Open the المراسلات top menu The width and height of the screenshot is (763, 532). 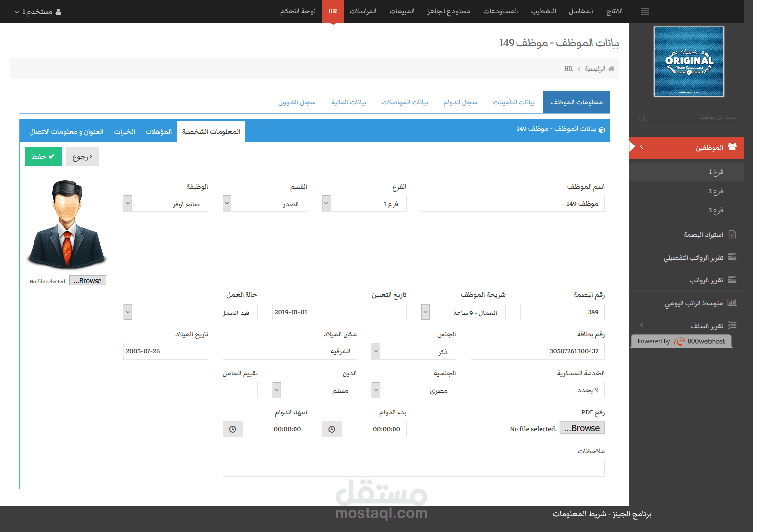tap(363, 11)
